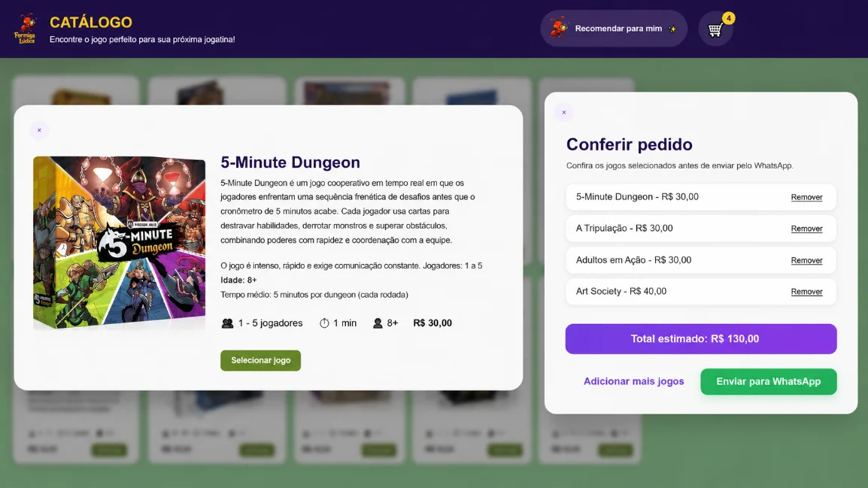The image size is (868, 488).
Task: Click the age icon beside 8+
Action: point(378,323)
